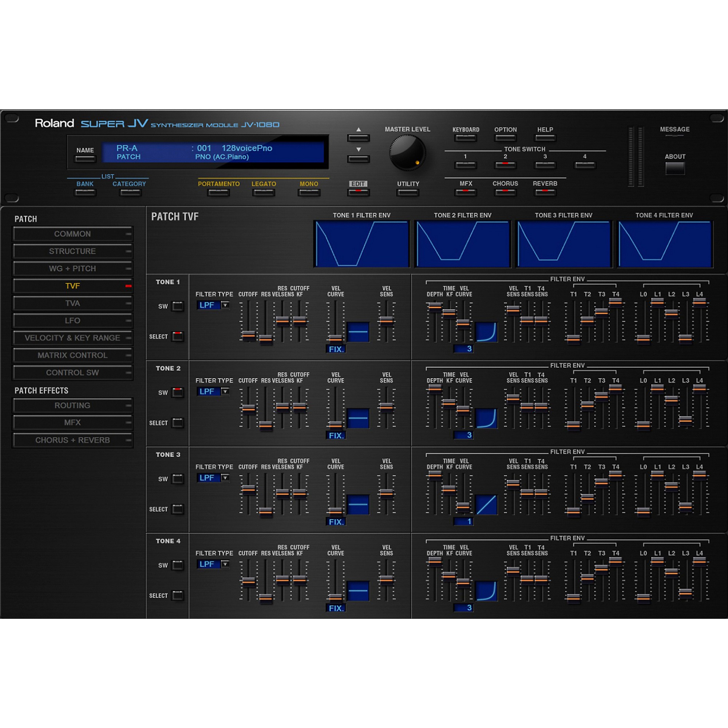Viewport: 728px width, 728px height.
Task: Click the MASTER LEVEL knob
Action: (407, 153)
